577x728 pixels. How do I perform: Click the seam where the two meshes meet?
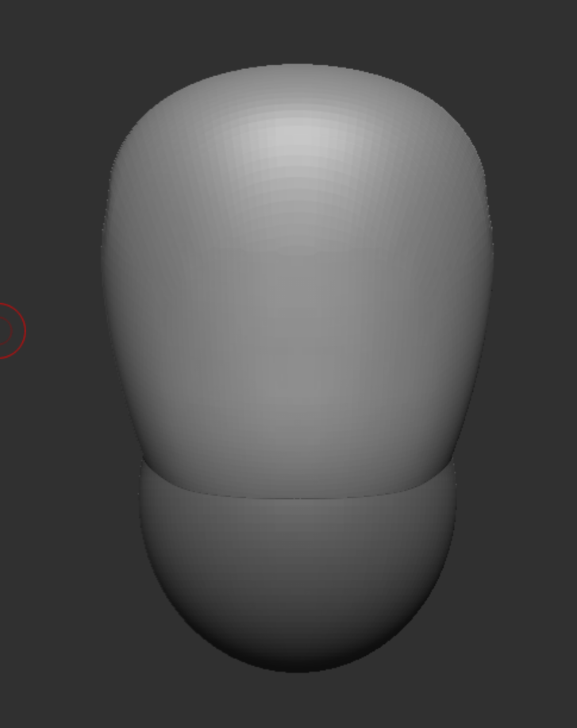point(297,497)
